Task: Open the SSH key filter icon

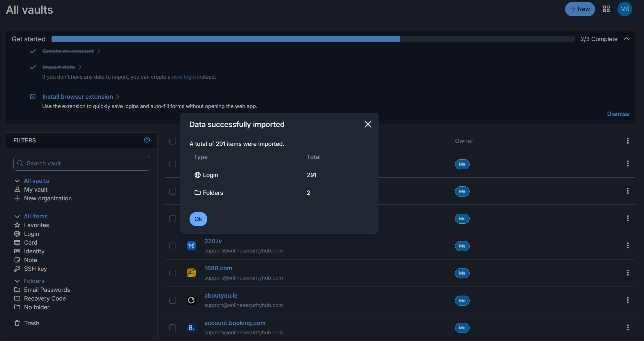Action: click(17, 269)
